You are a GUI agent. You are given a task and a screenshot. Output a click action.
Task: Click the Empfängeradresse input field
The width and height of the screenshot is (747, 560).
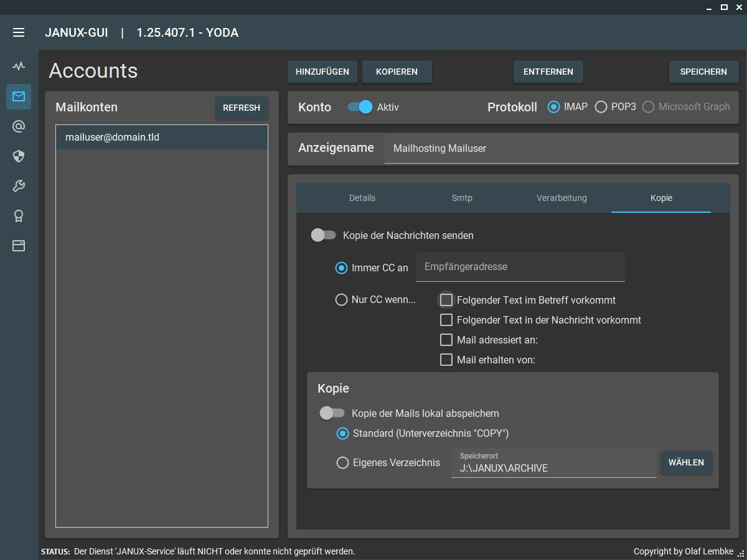coord(520,267)
